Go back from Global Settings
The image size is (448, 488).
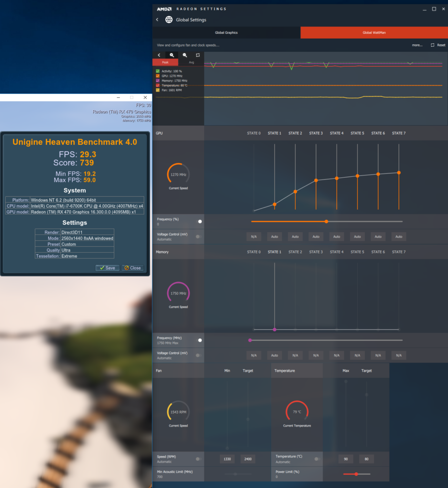(x=157, y=20)
